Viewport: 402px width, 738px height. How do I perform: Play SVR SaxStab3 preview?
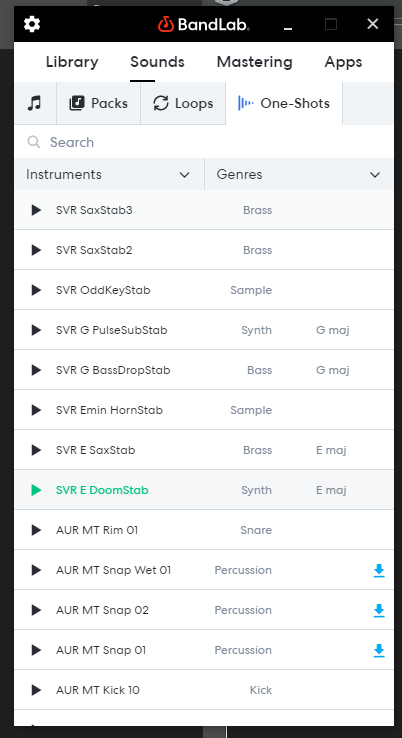[36, 210]
